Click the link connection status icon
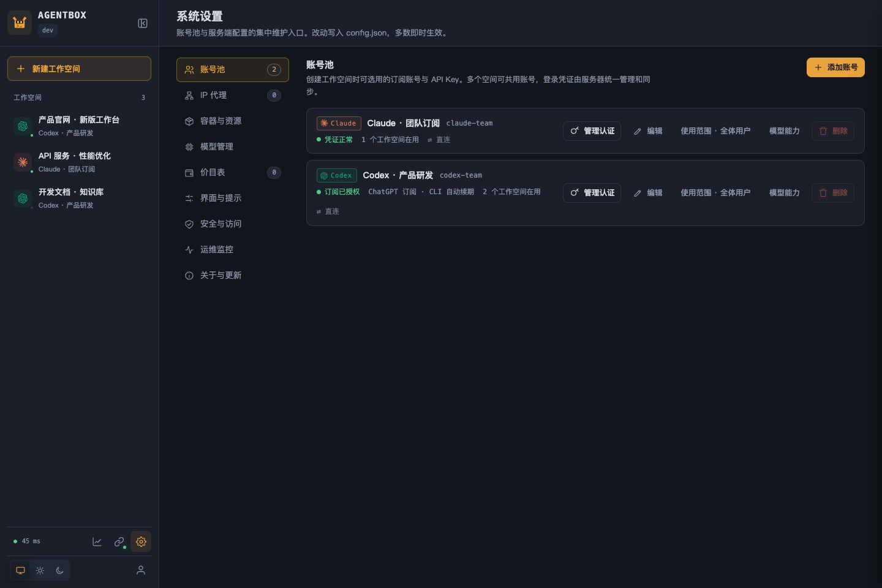 (x=119, y=541)
